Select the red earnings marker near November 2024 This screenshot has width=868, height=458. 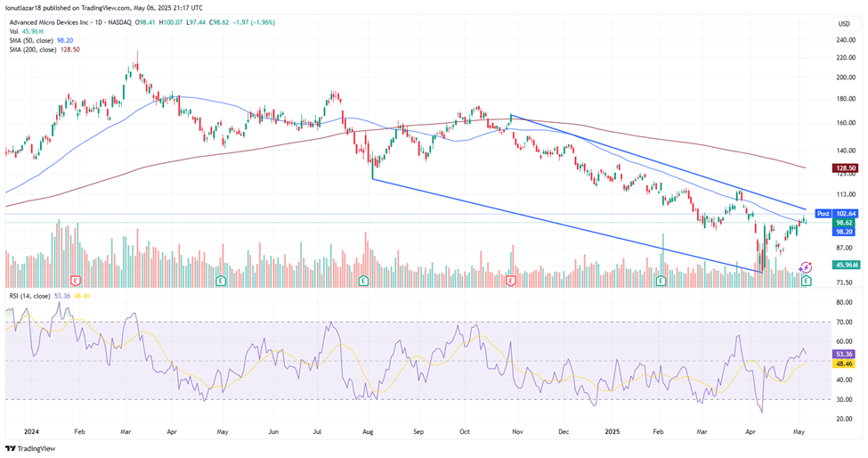511,281
